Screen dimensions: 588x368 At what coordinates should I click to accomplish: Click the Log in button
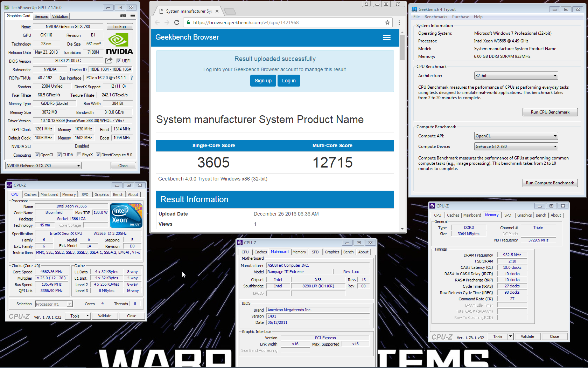coord(289,81)
